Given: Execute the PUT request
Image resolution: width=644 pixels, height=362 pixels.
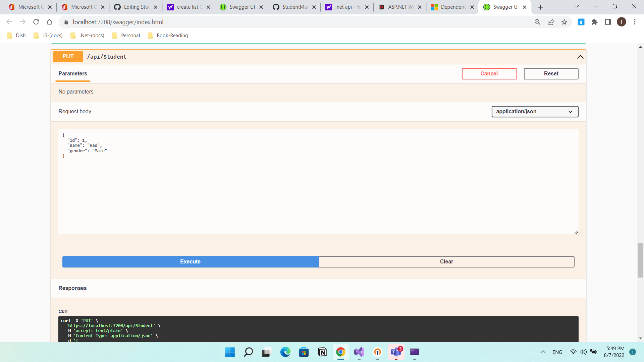Looking at the screenshot, I should point(190,261).
